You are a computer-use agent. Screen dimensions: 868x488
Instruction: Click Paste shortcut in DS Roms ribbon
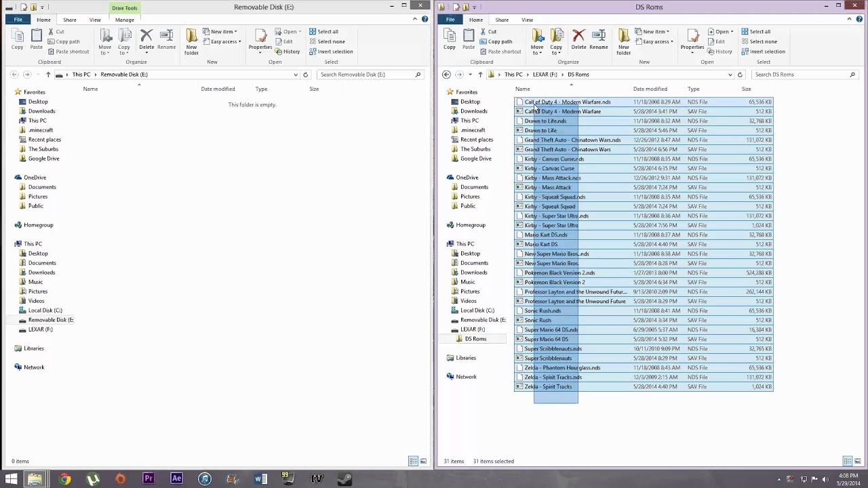[x=500, y=52]
